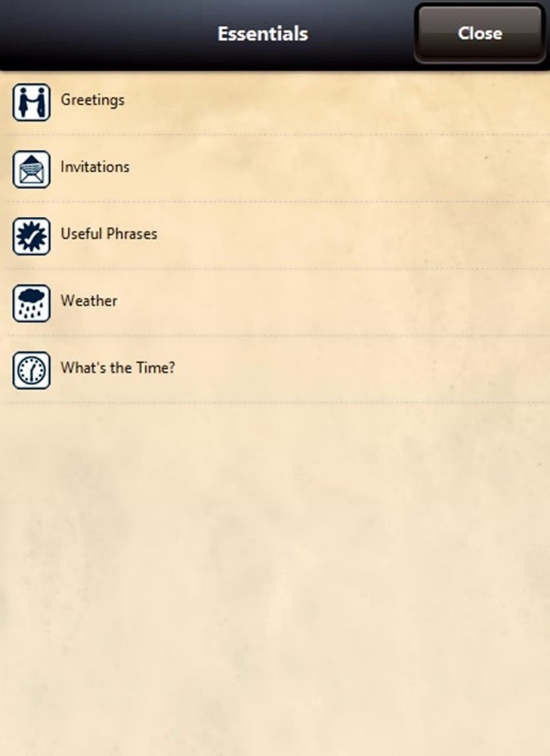Open the "What's the Time?" label
550x756 pixels.
click(x=117, y=368)
